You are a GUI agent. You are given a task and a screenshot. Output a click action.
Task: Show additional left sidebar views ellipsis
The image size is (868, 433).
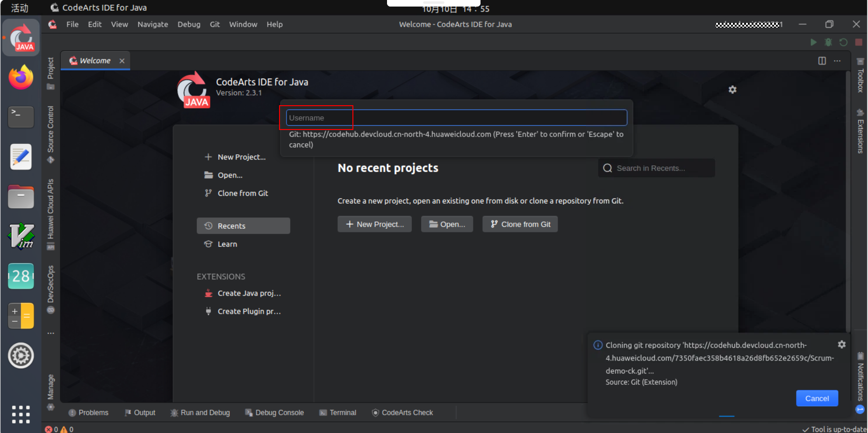click(50, 333)
